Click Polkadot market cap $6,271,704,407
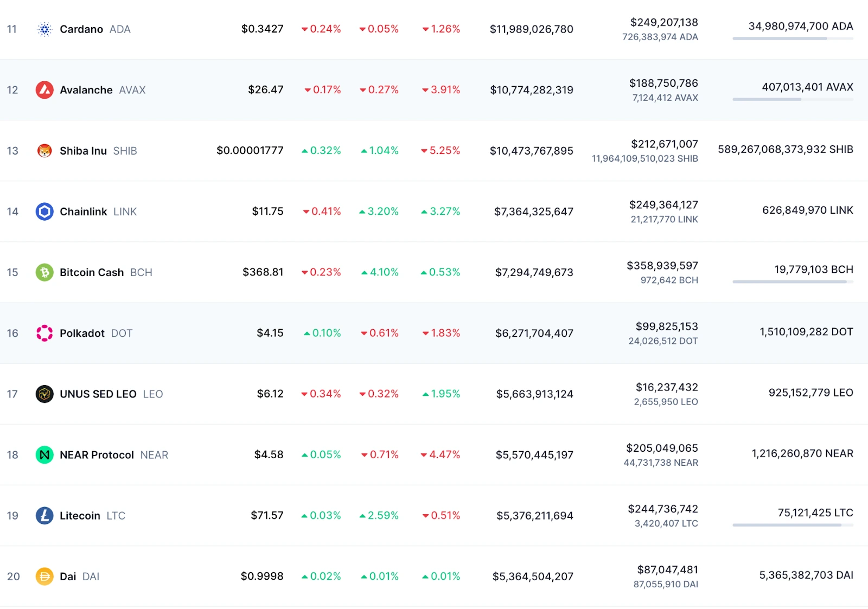 click(x=534, y=333)
